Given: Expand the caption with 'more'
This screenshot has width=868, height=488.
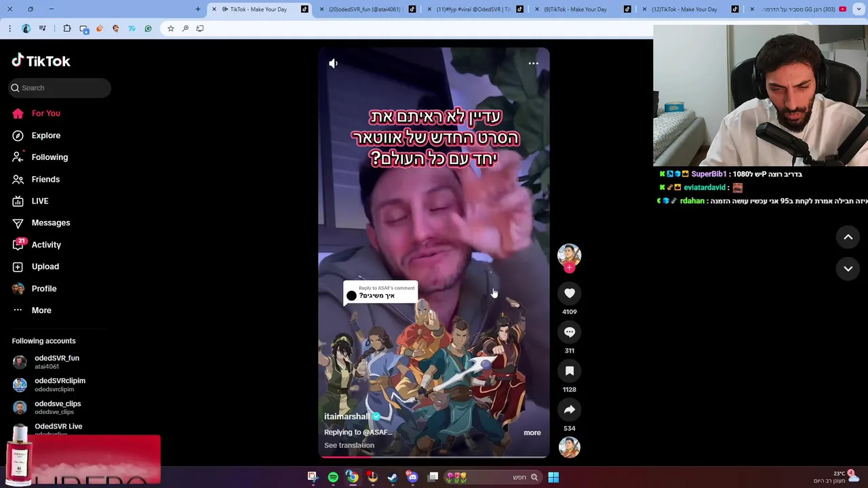Looking at the screenshot, I should [x=532, y=432].
